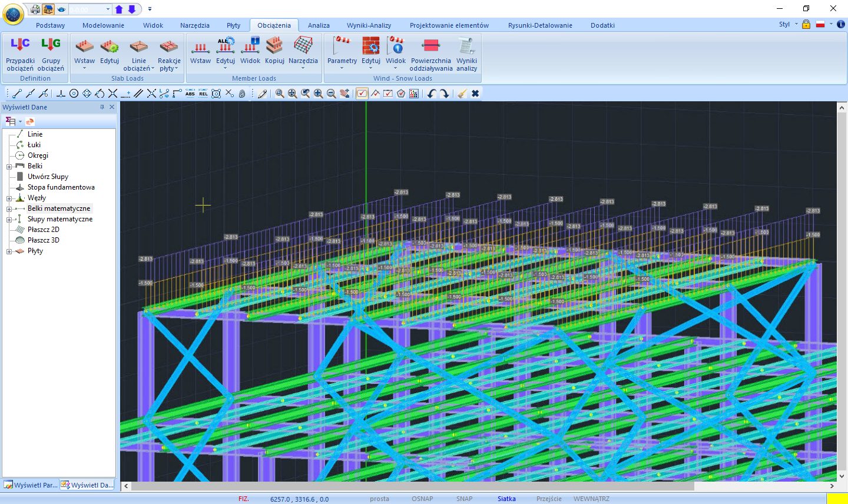The height and width of the screenshot is (504, 848).
Task: Click the brush clean-up icon
Action: (x=462, y=94)
